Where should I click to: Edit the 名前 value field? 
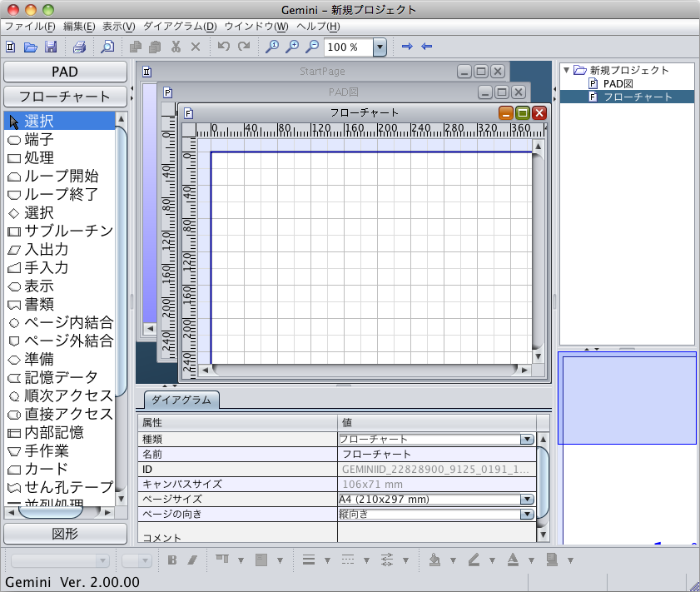[437, 455]
